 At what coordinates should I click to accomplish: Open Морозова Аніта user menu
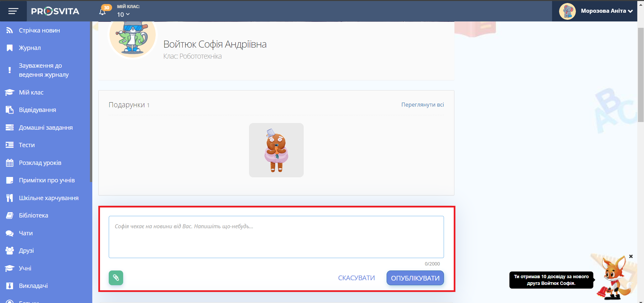coord(596,11)
